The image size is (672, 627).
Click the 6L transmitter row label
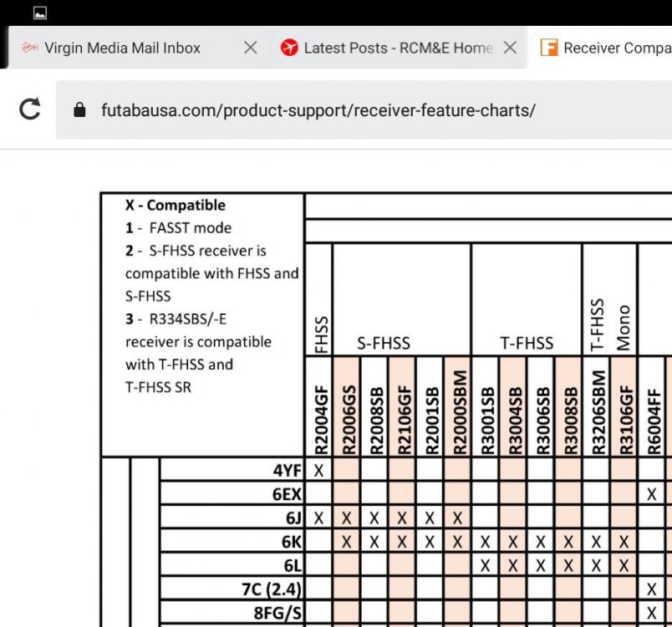click(293, 566)
